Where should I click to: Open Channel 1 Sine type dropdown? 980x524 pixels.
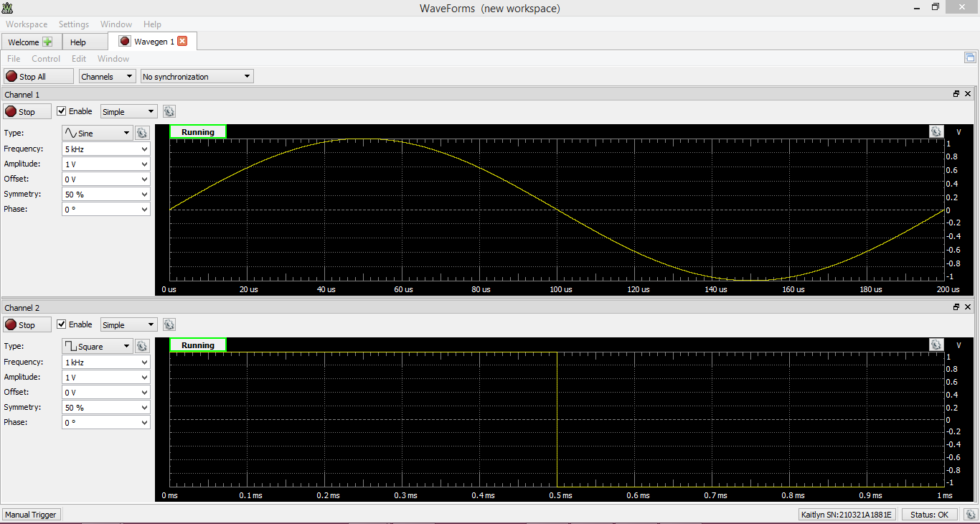(x=98, y=133)
